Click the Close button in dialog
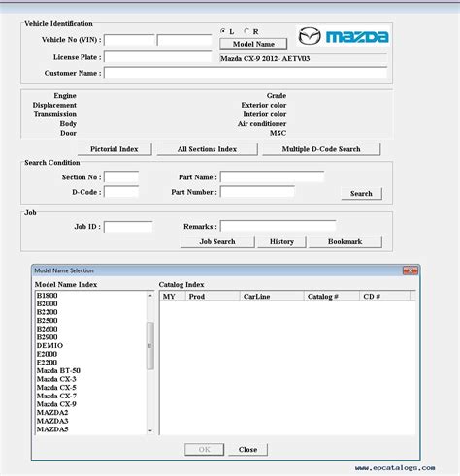 click(x=247, y=450)
